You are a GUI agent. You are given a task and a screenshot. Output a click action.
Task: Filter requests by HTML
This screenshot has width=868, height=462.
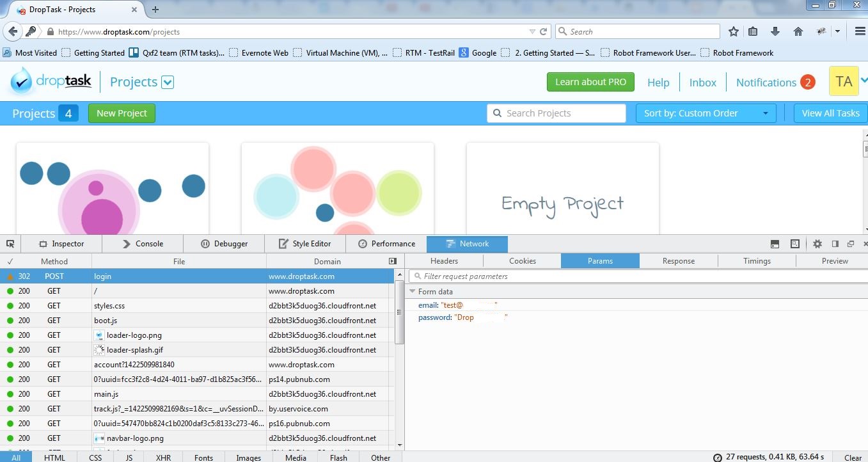click(x=54, y=458)
